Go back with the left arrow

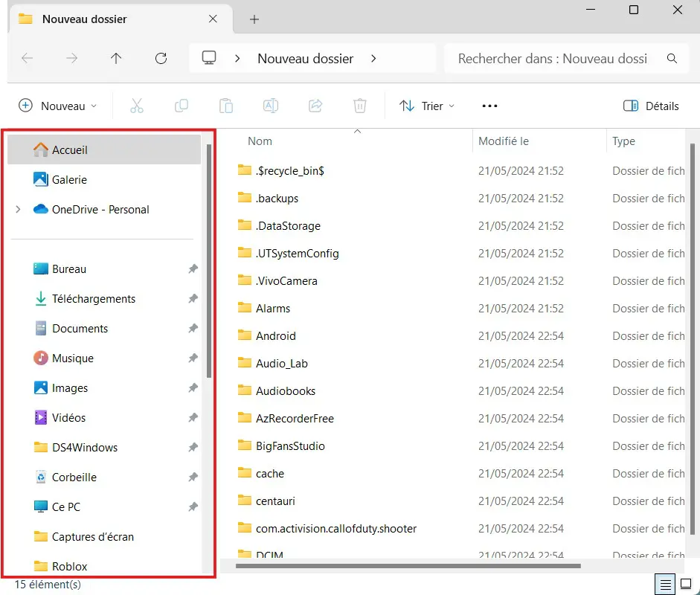coord(28,59)
